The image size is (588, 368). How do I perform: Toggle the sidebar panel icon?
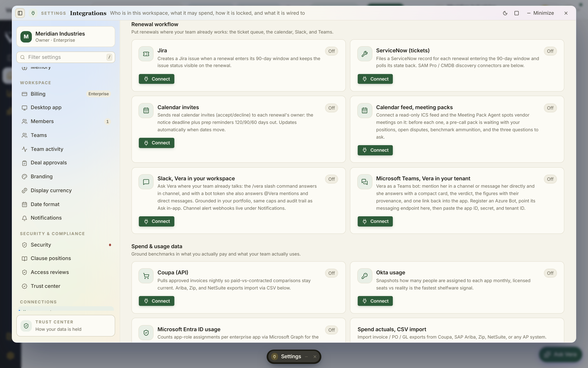coord(20,13)
